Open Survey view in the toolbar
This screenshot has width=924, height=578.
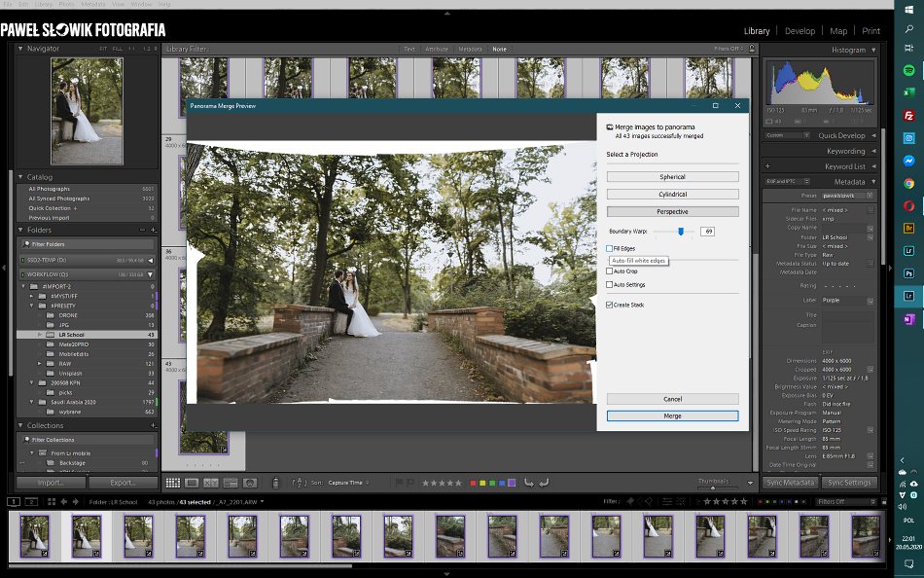(231, 483)
